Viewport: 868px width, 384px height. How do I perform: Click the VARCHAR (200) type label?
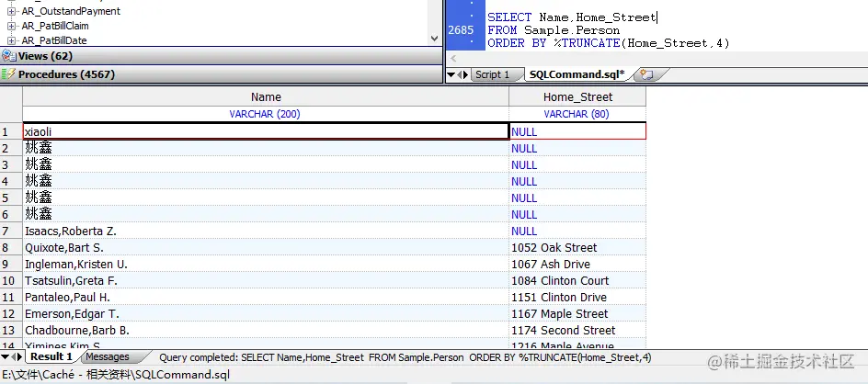[x=265, y=114]
